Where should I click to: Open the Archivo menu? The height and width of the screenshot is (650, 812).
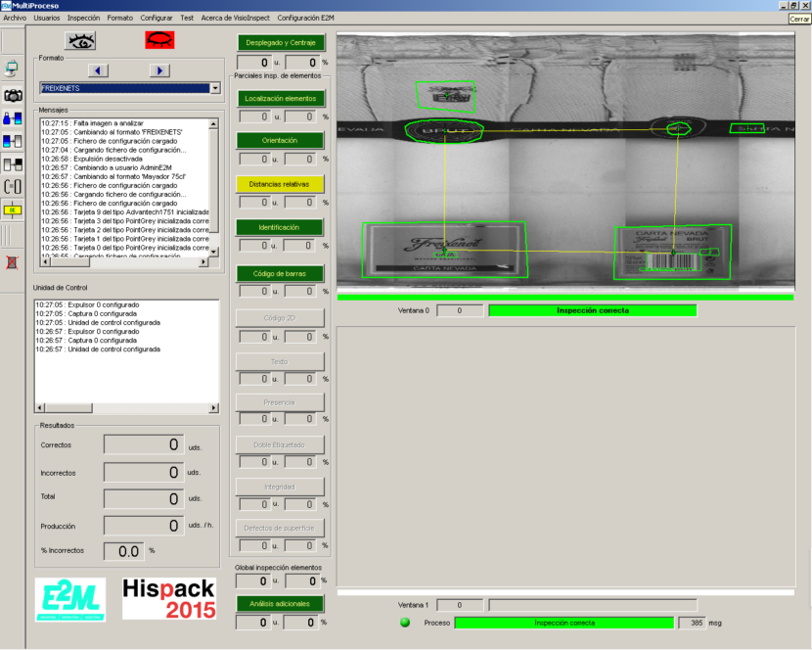15,18
